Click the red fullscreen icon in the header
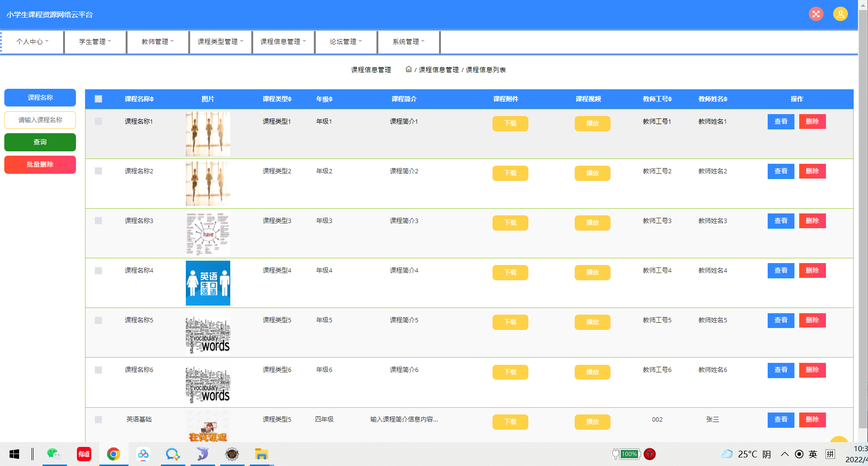This screenshot has width=868, height=466. (816, 14)
